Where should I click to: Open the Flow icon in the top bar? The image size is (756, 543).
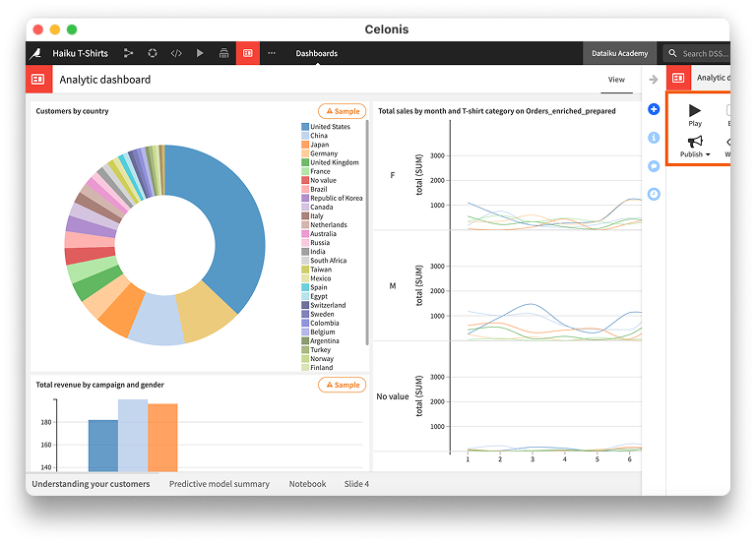pyautogui.click(x=128, y=53)
